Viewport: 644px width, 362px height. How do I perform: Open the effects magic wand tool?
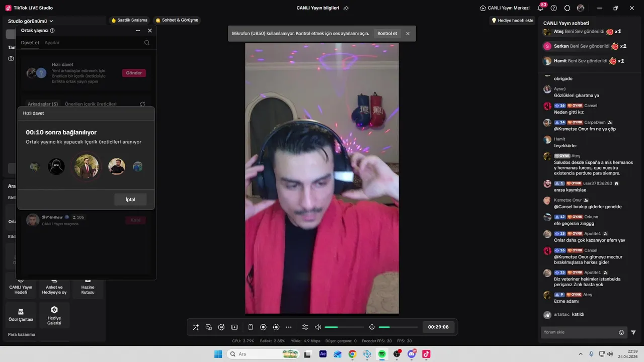click(196, 327)
